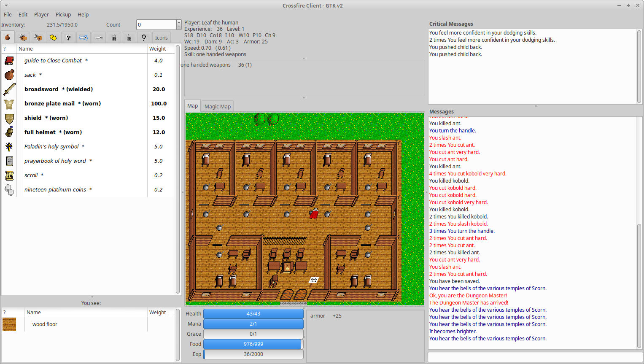Click the Name column header under You see
The image size is (644, 364).
pyautogui.click(x=86, y=313)
